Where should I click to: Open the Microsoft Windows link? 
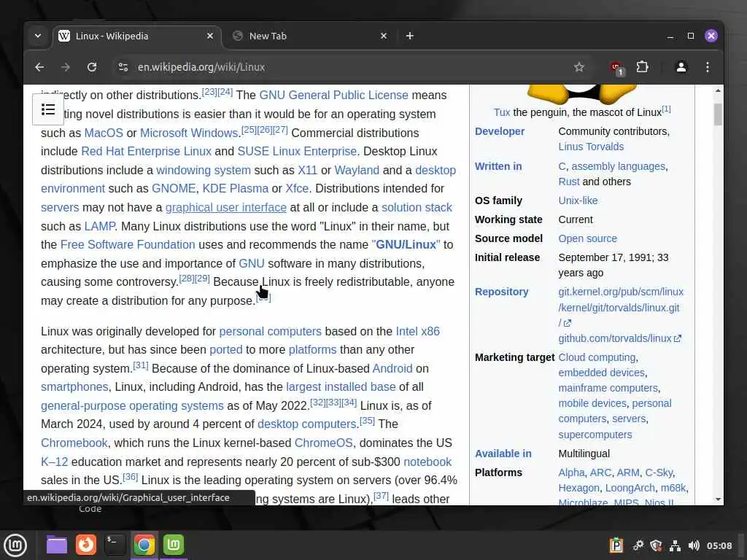(189, 133)
